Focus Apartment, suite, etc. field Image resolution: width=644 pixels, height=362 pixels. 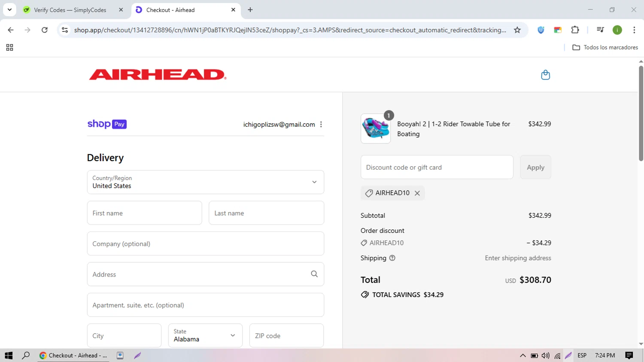pyautogui.click(x=205, y=305)
